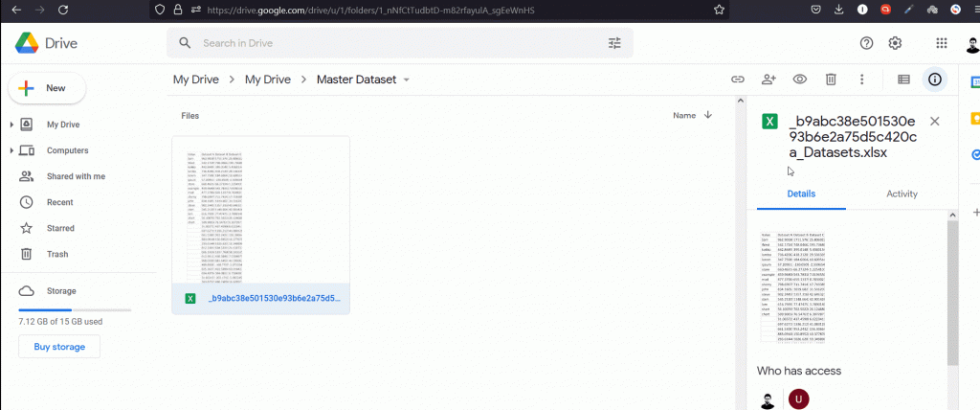Show search options in search bar
Viewport: 980px width, 410px height.
[x=614, y=43]
